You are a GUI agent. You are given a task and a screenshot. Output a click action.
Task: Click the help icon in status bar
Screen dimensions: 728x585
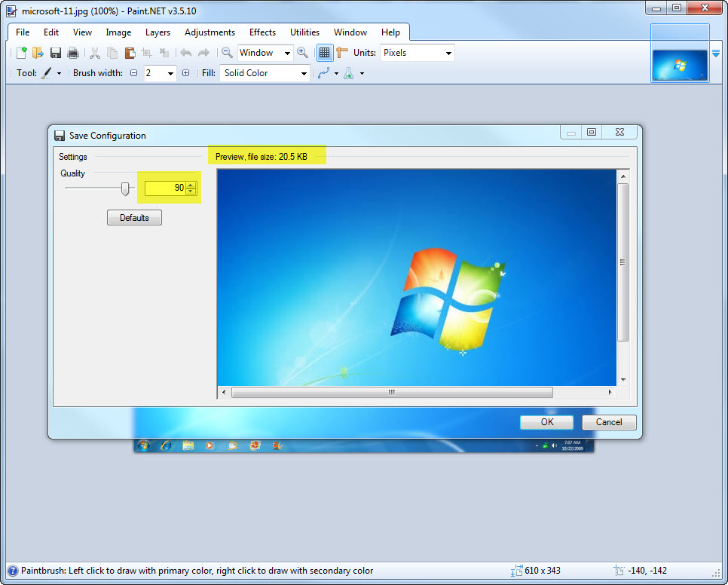[13, 571]
